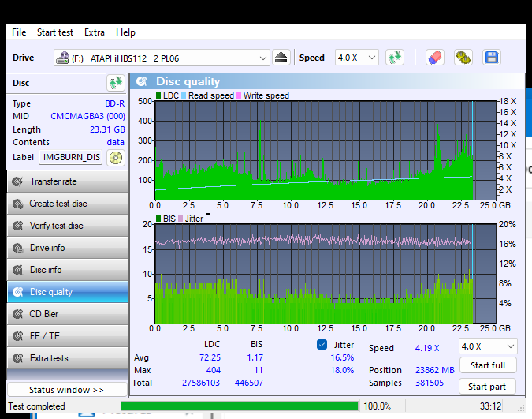Click the test progress bar
Screen dimensions: 532x419
[240, 406]
